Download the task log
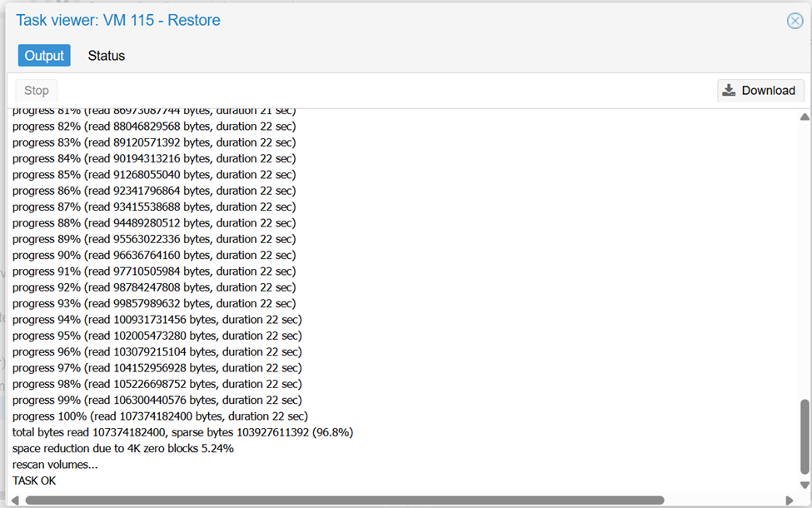The image size is (812, 508). coord(760,90)
